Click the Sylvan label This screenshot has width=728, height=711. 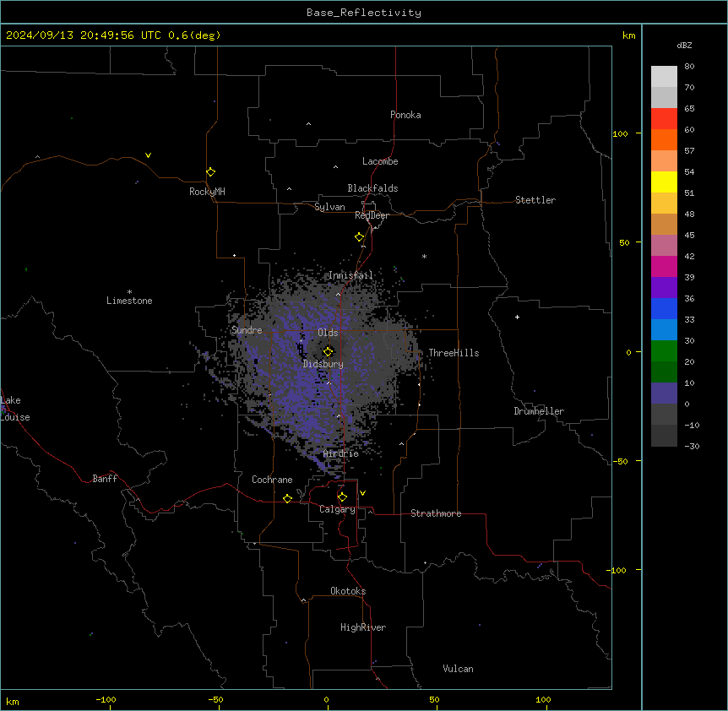329,207
